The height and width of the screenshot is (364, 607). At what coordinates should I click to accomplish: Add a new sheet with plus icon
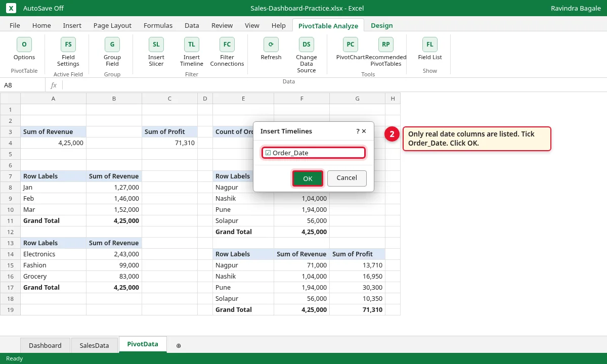(x=179, y=345)
